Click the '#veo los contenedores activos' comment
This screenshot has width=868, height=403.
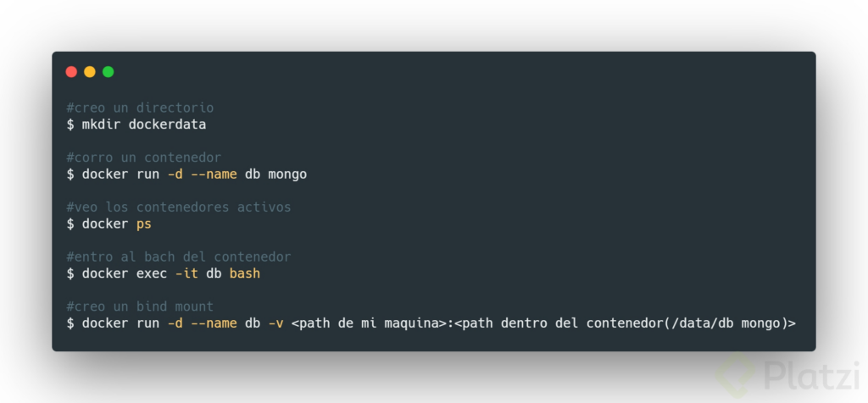click(x=179, y=207)
